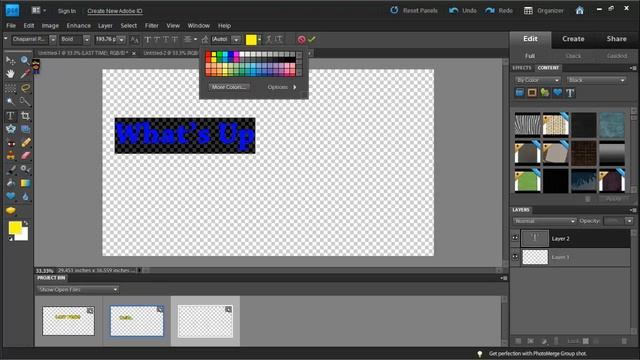Hide Layer 1 visibility eye
640x360 pixels.
516,257
